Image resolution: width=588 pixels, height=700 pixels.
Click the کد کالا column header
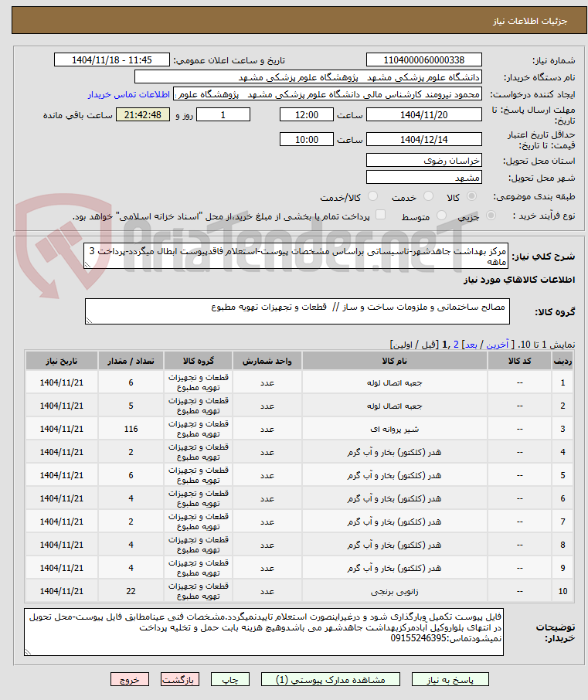click(x=520, y=361)
